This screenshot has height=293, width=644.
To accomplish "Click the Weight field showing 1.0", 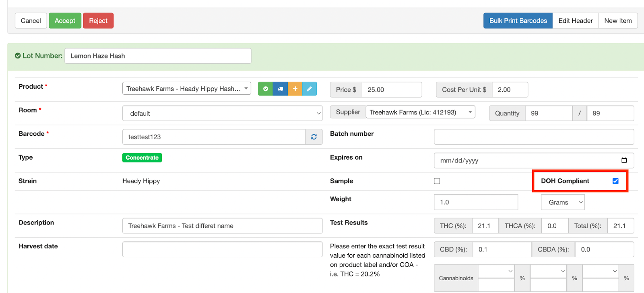I will point(476,202).
